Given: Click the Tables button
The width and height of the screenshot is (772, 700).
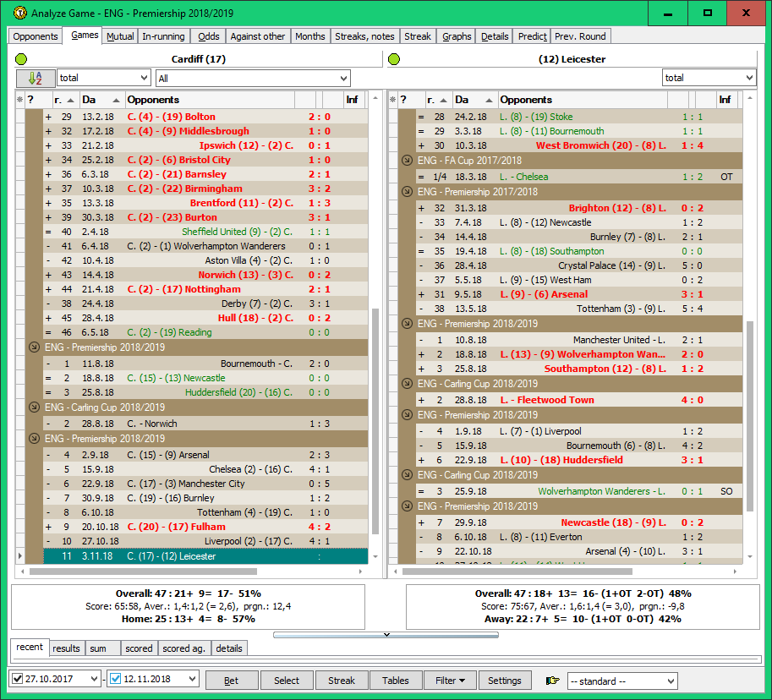Looking at the screenshot, I should (397, 680).
